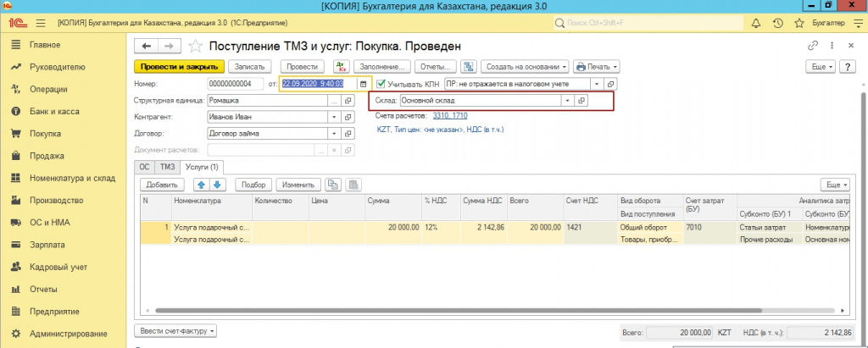Select the 1421 Счет НДС cell
868x348 pixels.
590,228
